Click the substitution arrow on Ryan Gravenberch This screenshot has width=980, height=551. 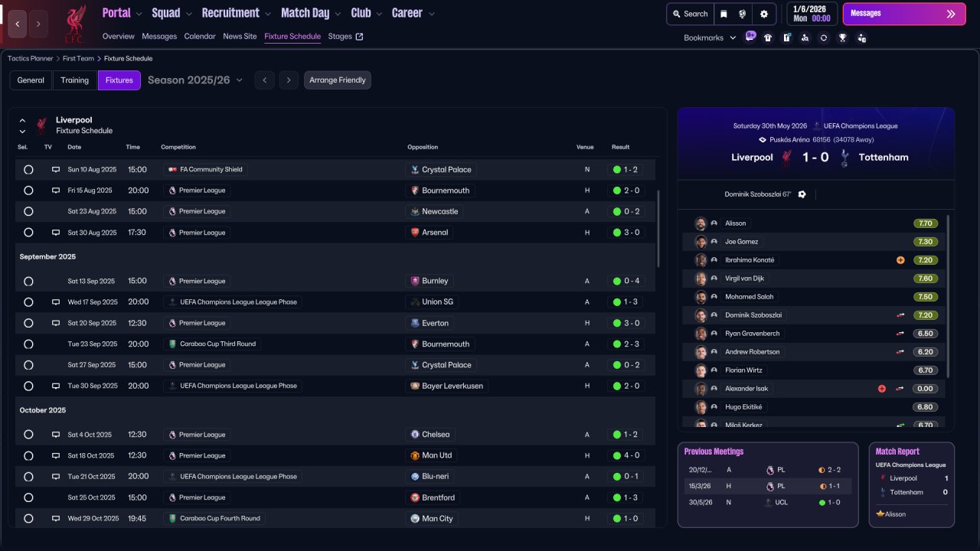point(900,334)
